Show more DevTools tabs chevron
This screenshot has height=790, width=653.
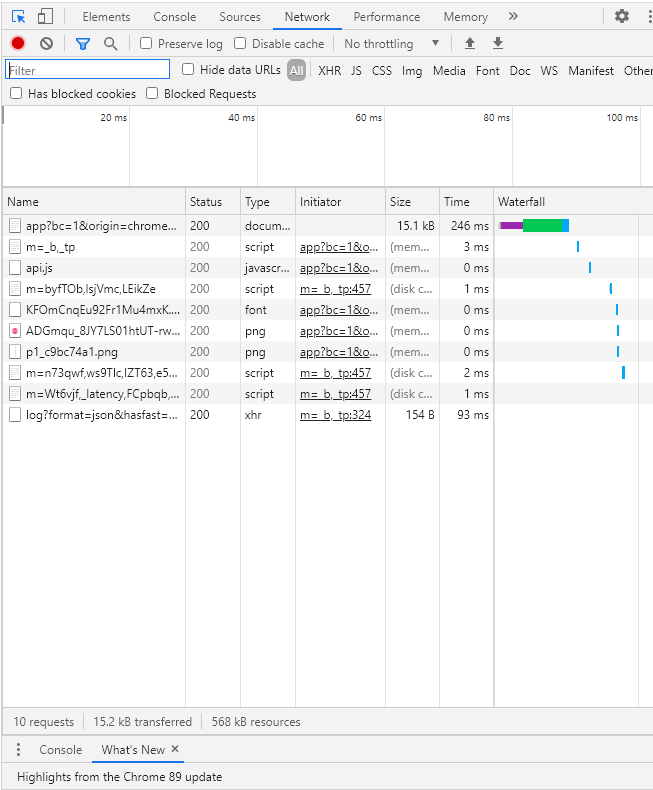coord(513,16)
